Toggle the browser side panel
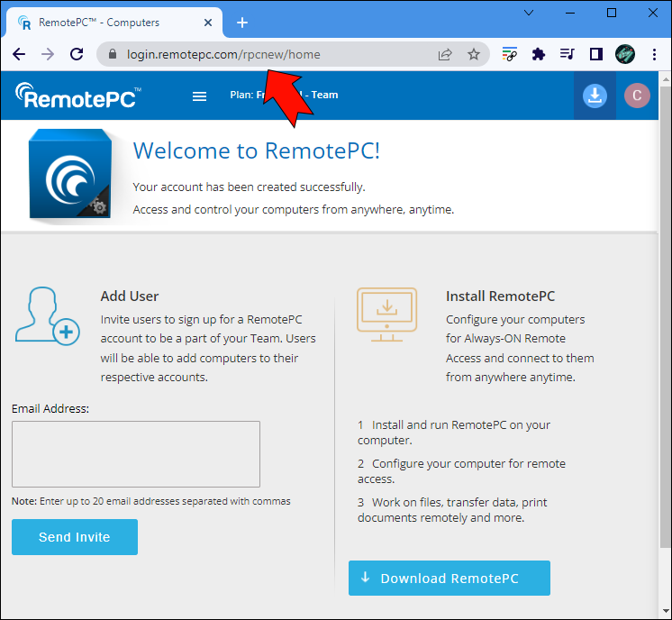This screenshot has width=672, height=620. tap(595, 54)
